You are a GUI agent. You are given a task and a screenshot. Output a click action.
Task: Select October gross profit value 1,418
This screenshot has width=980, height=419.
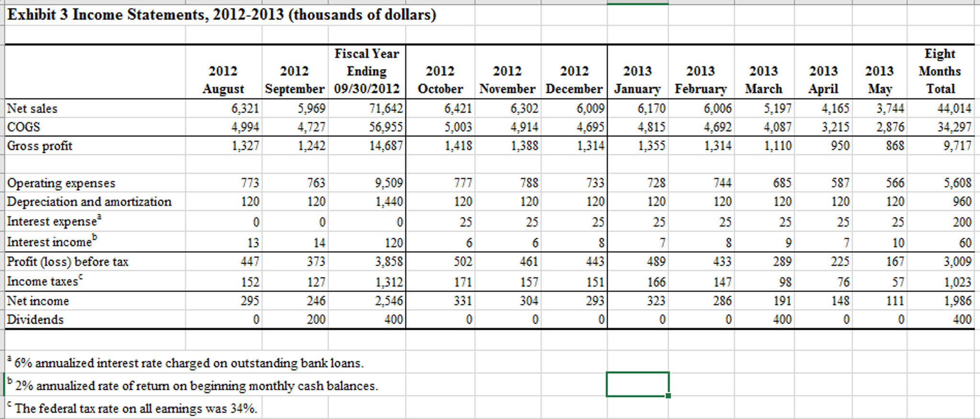pos(458,146)
